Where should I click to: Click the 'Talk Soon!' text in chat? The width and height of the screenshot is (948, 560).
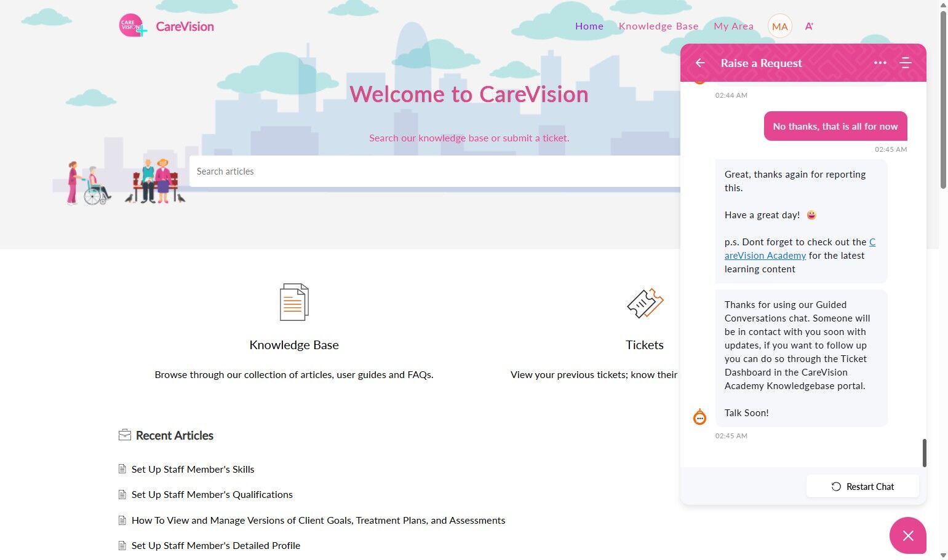point(746,412)
